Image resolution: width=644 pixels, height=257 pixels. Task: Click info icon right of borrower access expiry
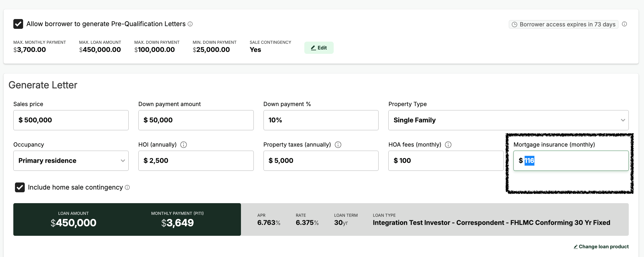tap(624, 24)
